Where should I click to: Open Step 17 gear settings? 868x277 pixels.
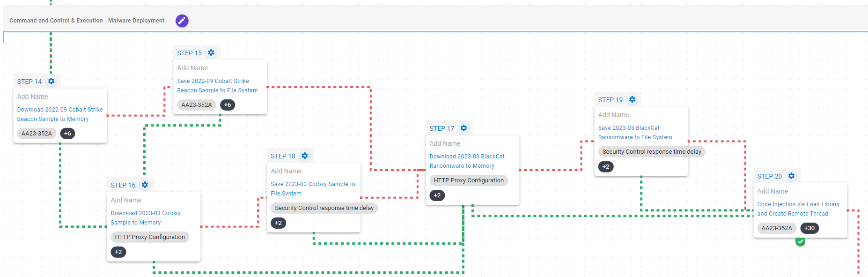tap(463, 128)
